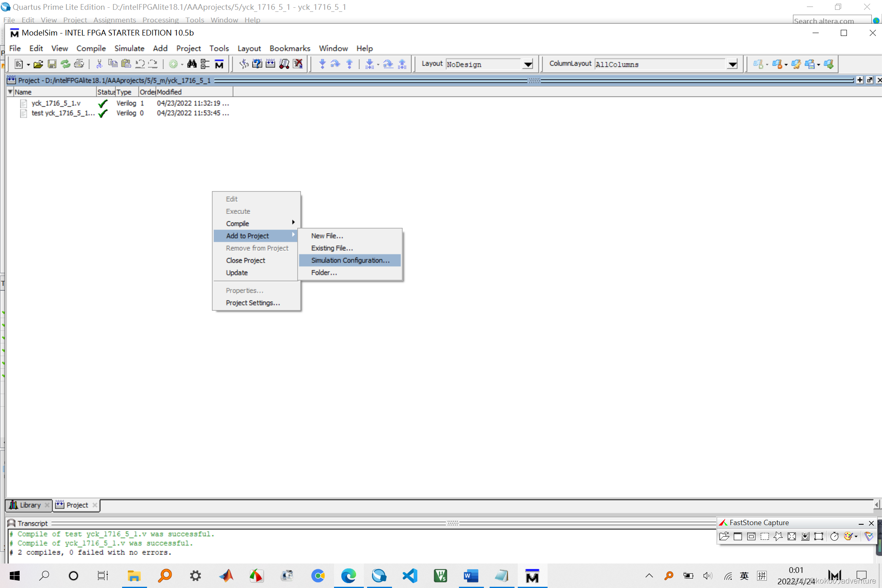Open Microsoft Edge from the taskbar
The width and height of the screenshot is (882, 588).
coord(349,576)
